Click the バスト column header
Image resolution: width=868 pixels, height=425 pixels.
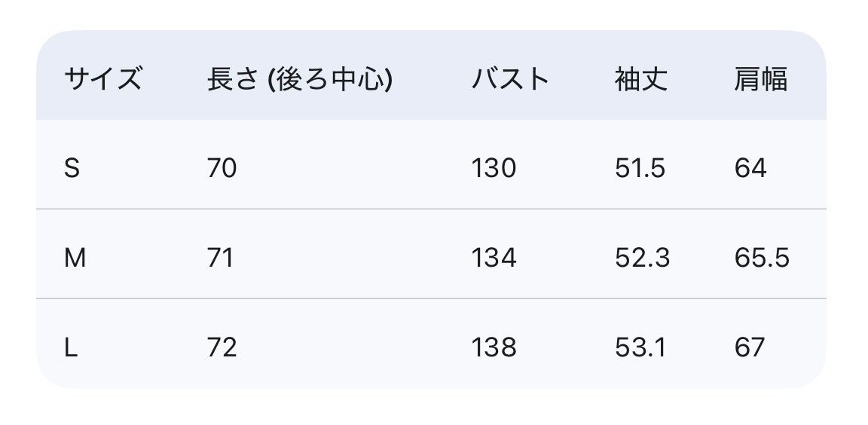click(510, 79)
